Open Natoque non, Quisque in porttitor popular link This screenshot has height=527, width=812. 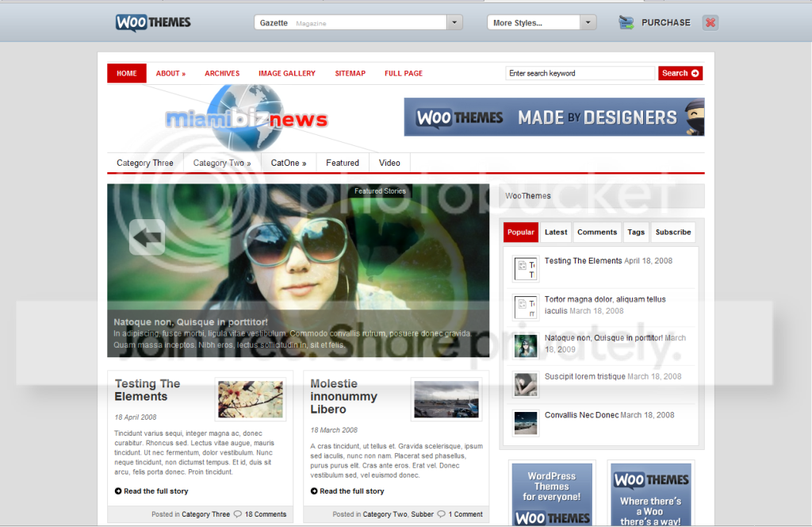603,338
